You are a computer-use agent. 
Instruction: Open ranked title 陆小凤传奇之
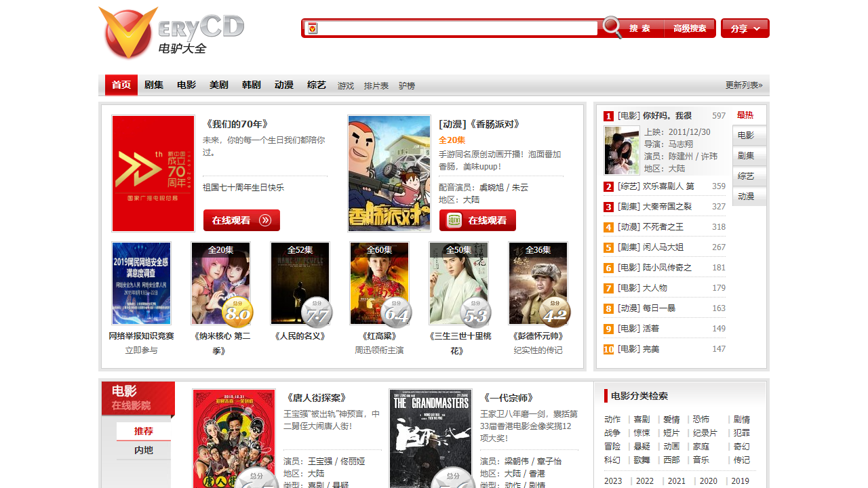click(x=667, y=268)
